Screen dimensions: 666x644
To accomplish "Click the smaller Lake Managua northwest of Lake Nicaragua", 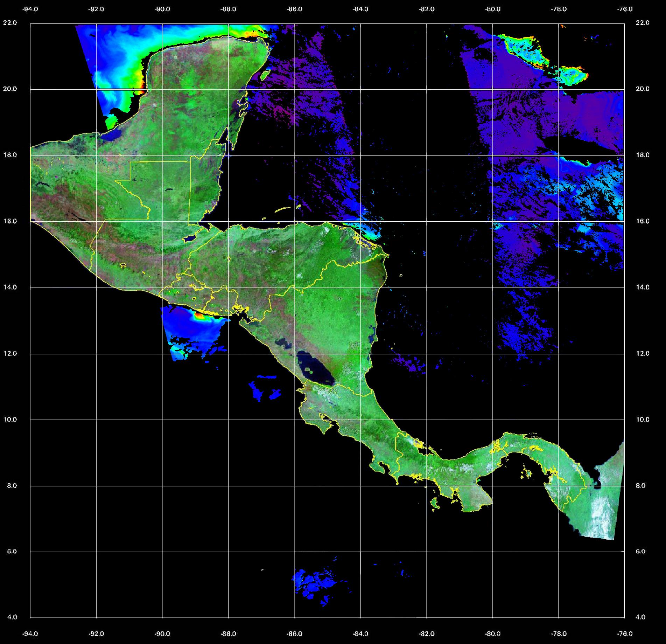I will 283,343.
